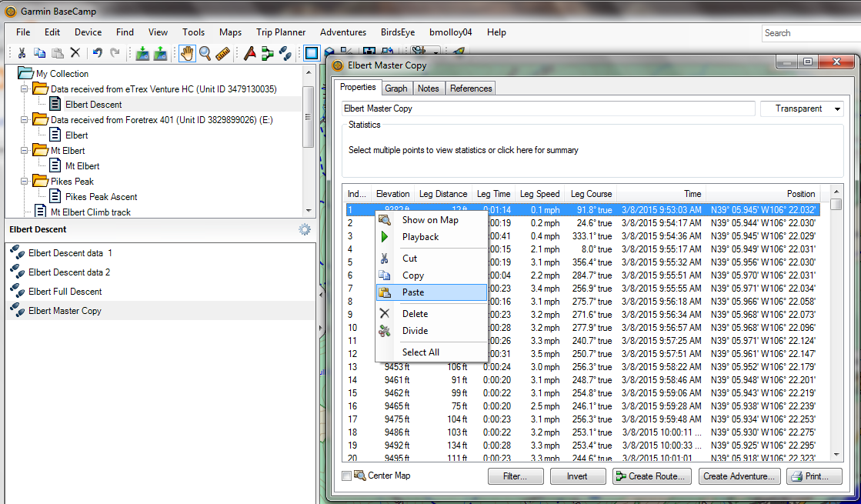Screen dimensions: 861x504
Task: Click the track name field Elbert Master Copy
Action: click(549, 108)
